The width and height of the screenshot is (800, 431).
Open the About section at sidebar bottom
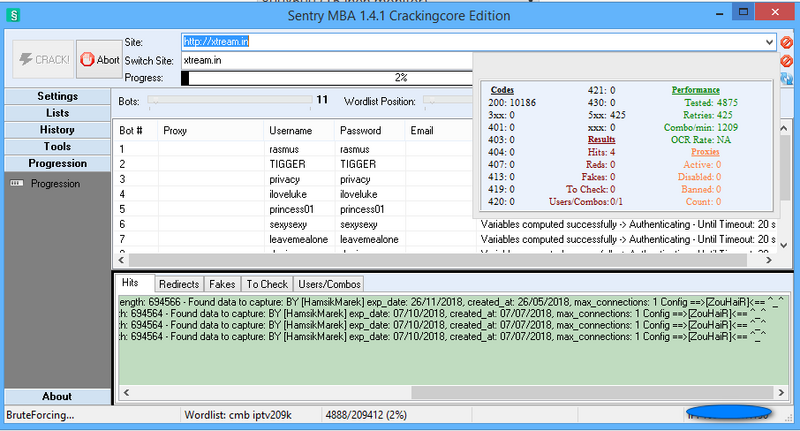click(58, 397)
